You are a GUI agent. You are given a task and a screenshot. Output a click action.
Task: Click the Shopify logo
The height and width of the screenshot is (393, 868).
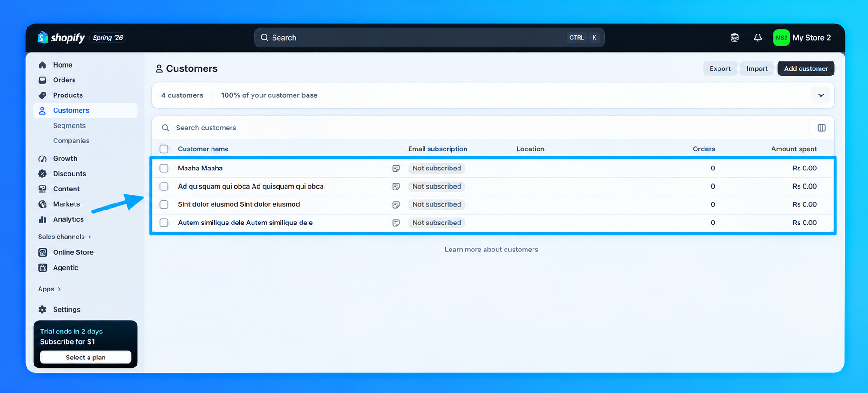pyautogui.click(x=61, y=38)
